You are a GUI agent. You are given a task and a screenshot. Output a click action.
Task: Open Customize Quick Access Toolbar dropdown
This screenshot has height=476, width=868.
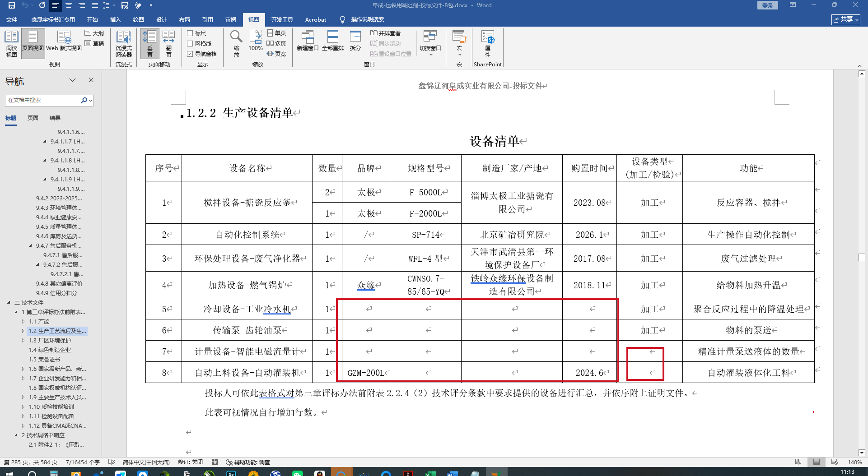click(x=151, y=5)
